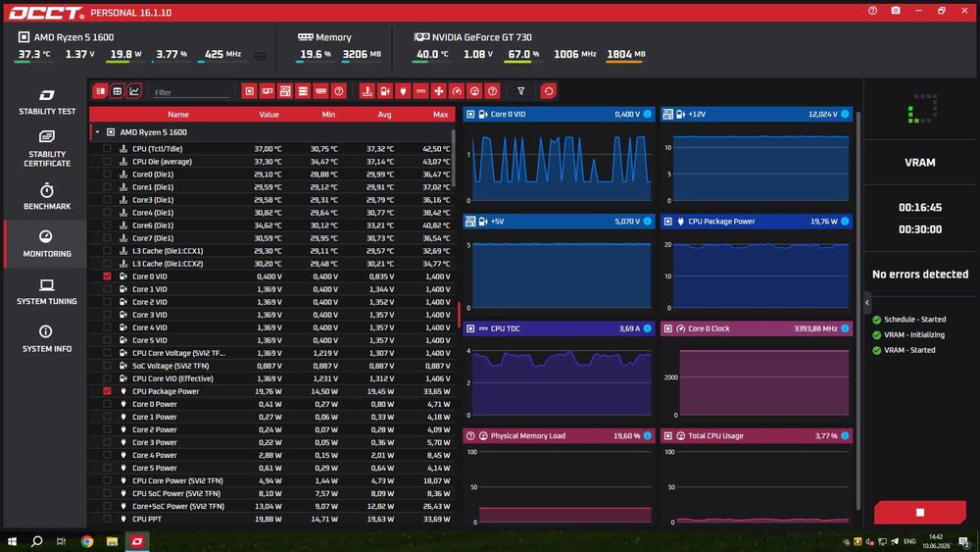The width and height of the screenshot is (980, 552).
Task: Sort table by Max column header
Action: click(440, 115)
